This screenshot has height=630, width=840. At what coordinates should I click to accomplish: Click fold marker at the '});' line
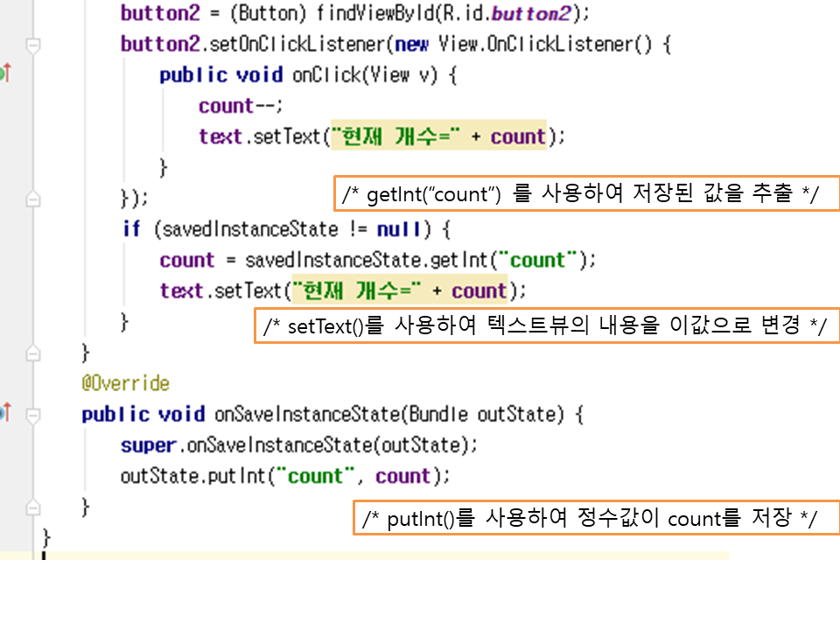tap(33, 199)
